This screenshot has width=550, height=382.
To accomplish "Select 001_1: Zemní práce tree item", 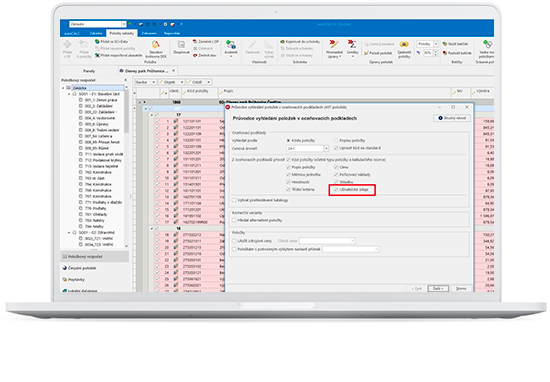I will (x=101, y=100).
